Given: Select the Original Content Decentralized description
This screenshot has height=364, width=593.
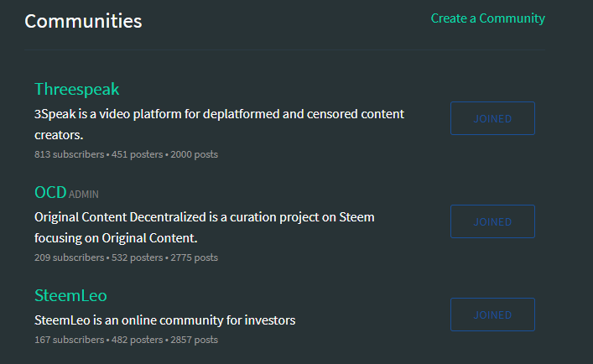Looking at the screenshot, I should [205, 227].
